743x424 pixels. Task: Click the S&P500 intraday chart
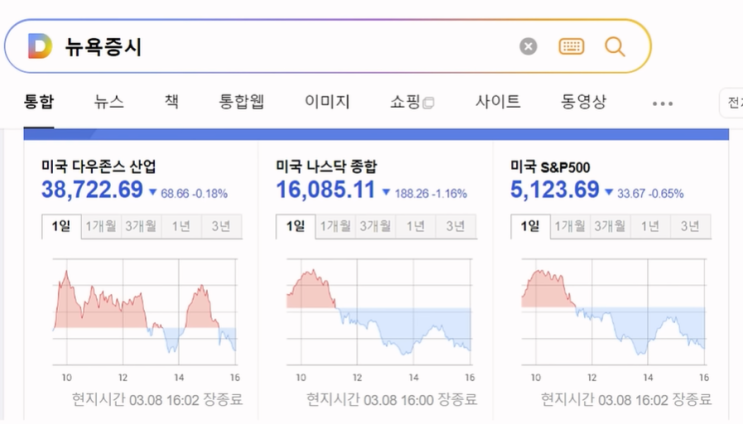pos(614,319)
